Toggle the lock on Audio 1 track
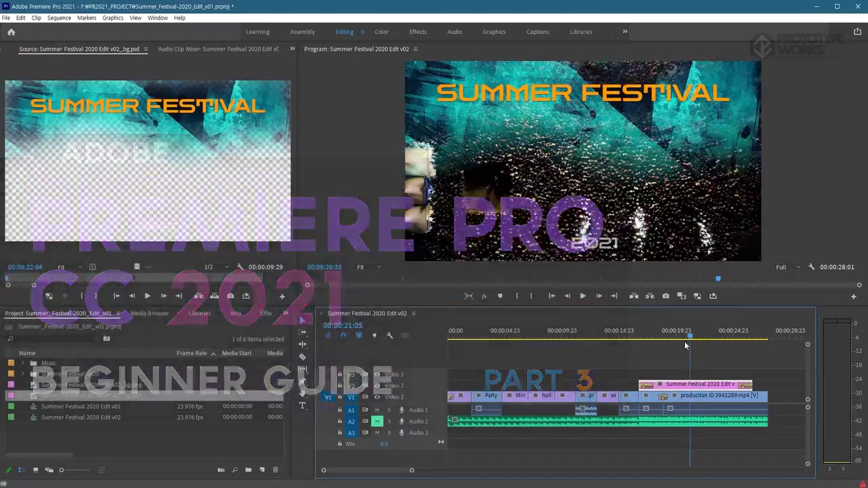This screenshot has height=488, width=868. [x=340, y=410]
